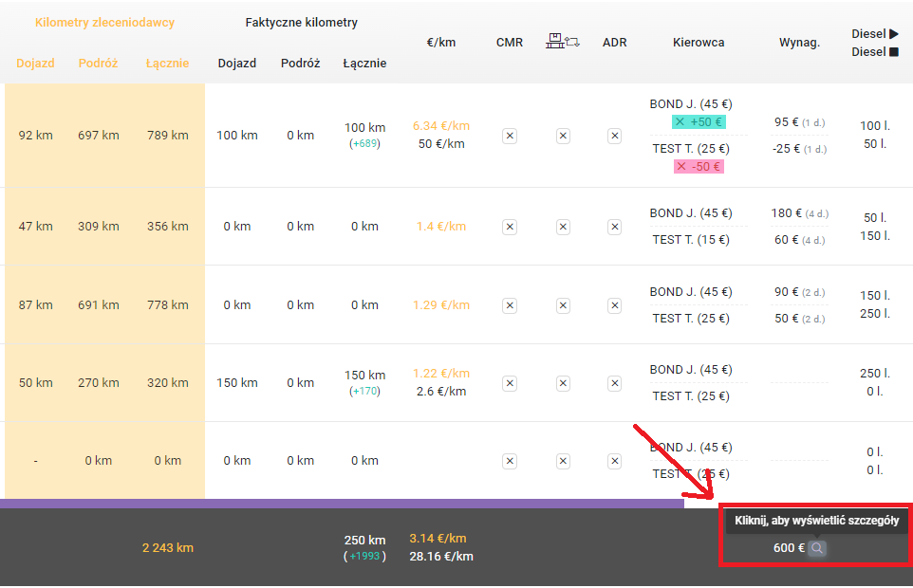Screen dimensions: 913x588
Task: Remove the -50 € penalty tag
Action: coord(681,166)
